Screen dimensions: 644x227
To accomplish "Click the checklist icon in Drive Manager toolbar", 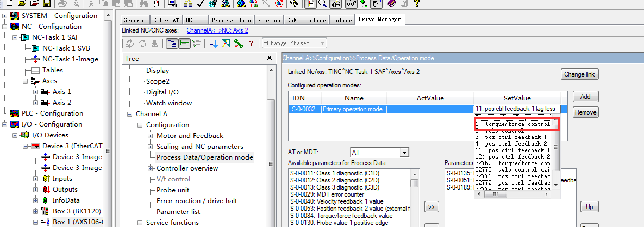I will tap(196, 43).
